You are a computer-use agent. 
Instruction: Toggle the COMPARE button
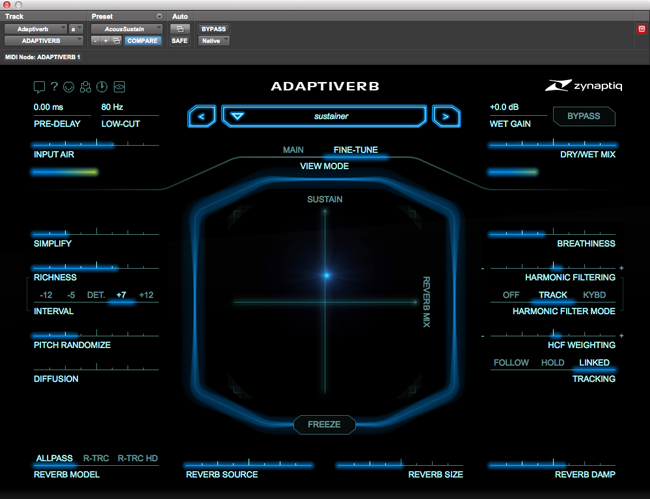coord(143,41)
